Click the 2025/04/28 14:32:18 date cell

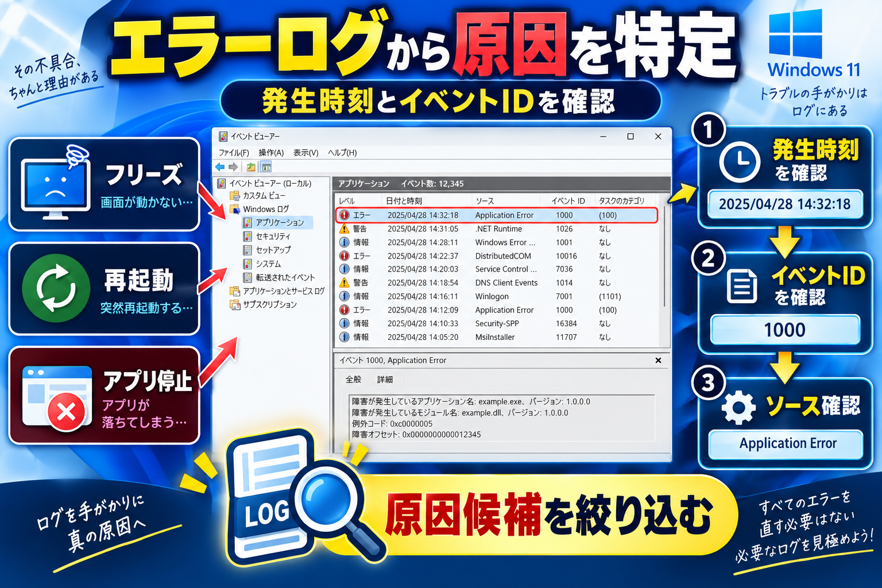(423, 215)
